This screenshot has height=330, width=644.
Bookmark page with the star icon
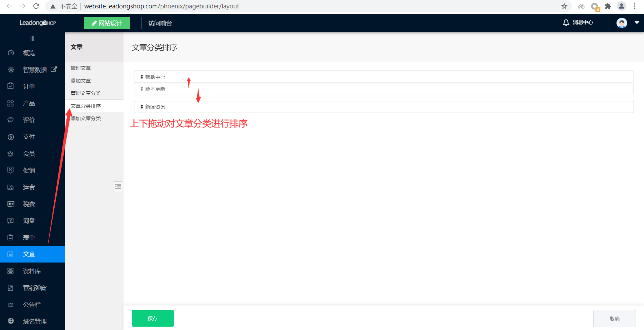coord(564,6)
